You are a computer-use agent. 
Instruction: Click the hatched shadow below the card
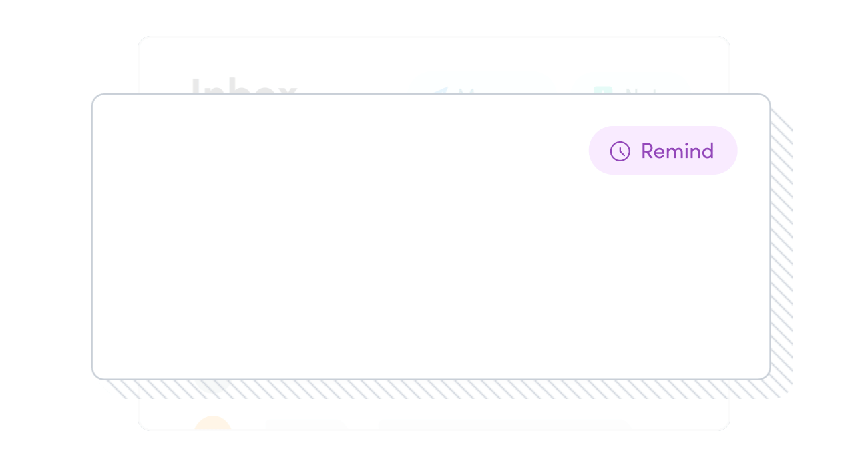(441, 389)
